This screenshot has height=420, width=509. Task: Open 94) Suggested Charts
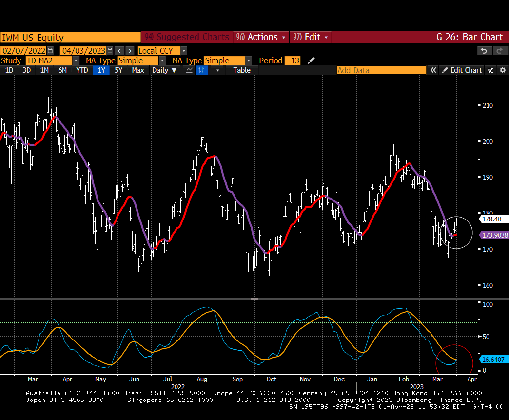187,37
